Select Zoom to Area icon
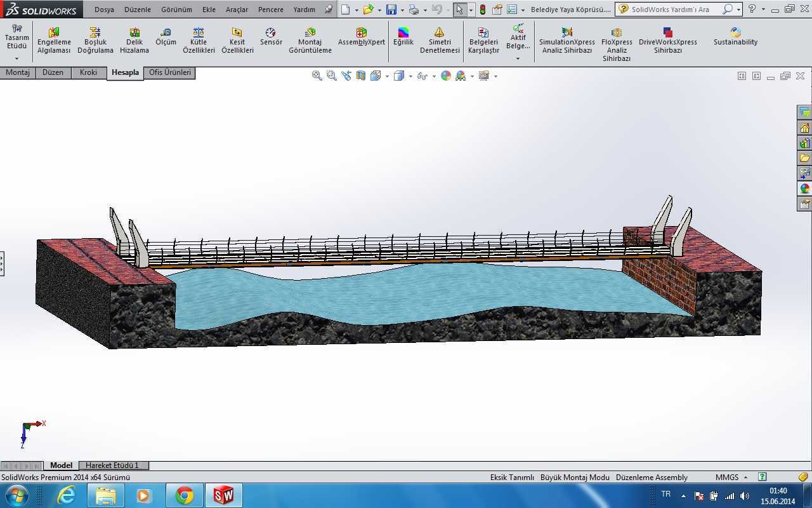 331,76
